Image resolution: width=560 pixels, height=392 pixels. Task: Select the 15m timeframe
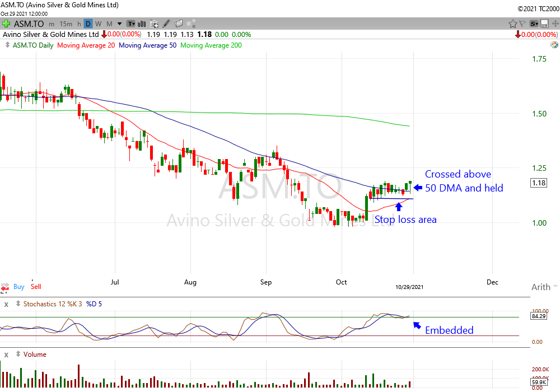[x=66, y=24]
